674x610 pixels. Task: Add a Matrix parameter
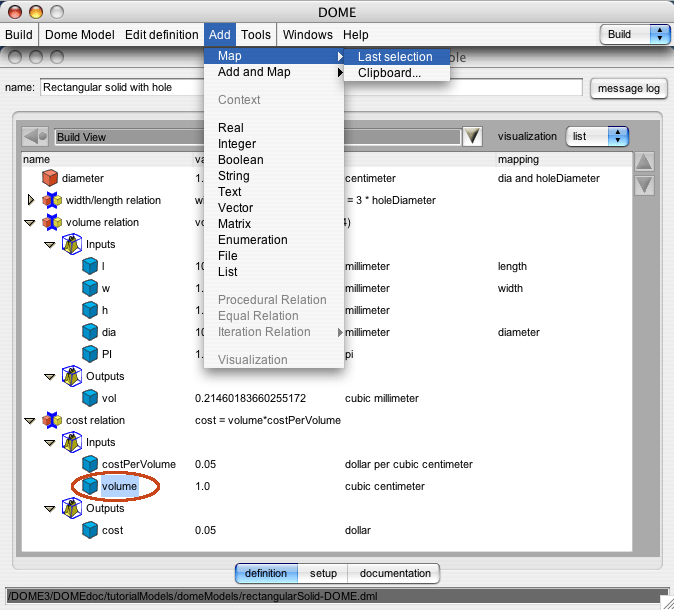tap(274, 224)
